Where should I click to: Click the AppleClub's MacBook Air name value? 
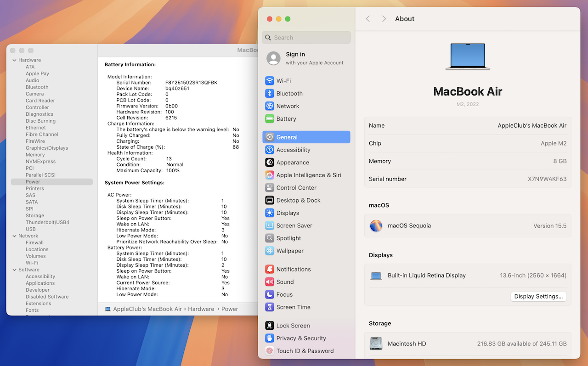click(x=532, y=125)
